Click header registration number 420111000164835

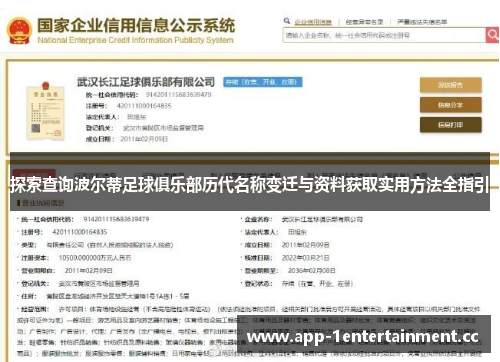[x=144, y=106]
